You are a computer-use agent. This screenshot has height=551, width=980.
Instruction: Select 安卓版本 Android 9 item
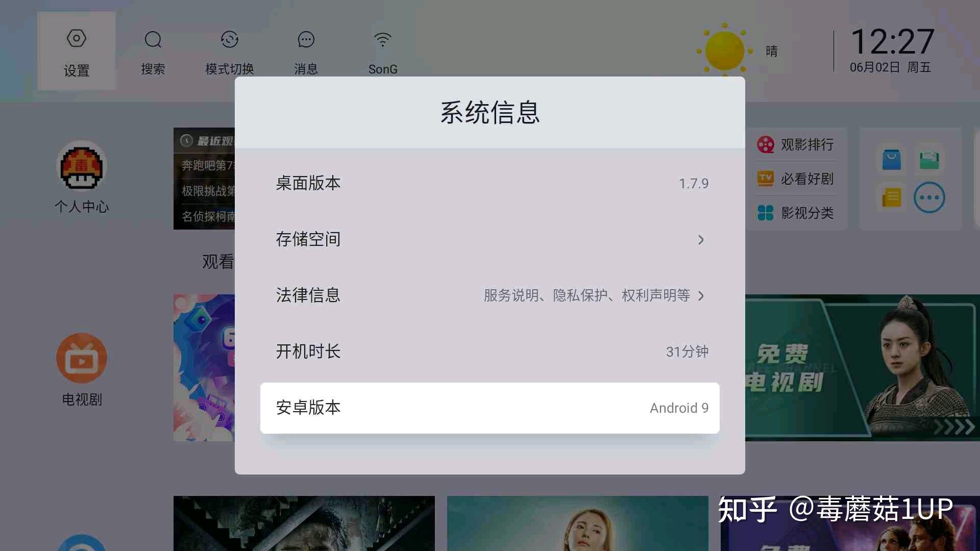pyautogui.click(x=490, y=408)
